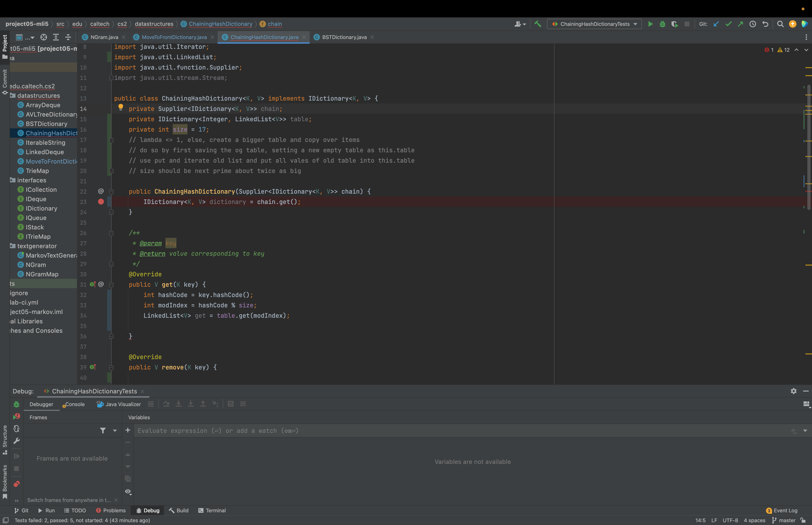The width and height of the screenshot is (812, 525).
Task: Click the Debug bug icon in toolbar
Action: 662,24
